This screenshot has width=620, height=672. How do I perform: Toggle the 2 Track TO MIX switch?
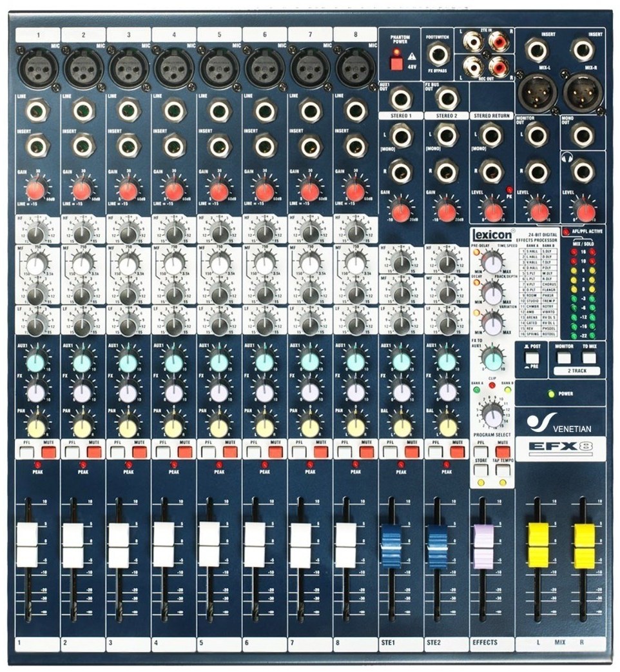point(589,357)
